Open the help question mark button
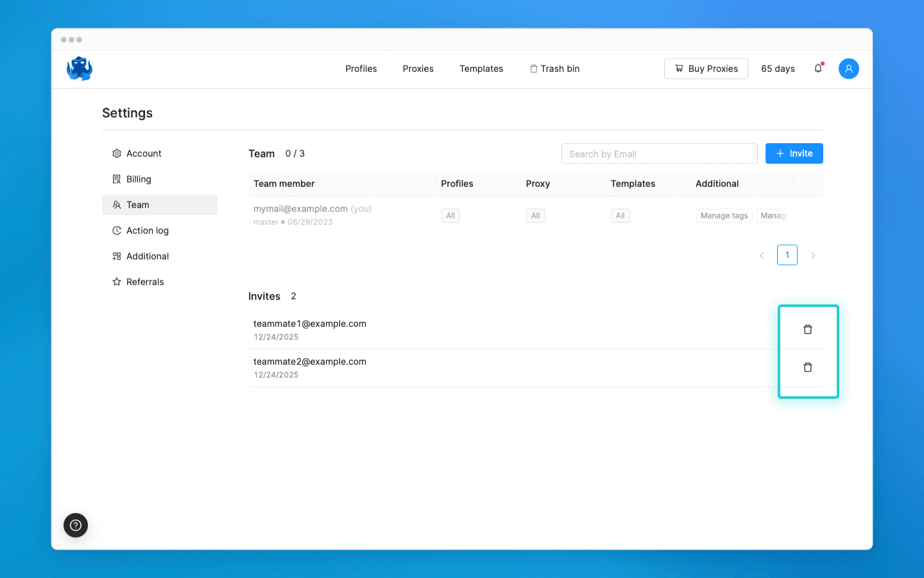 [x=76, y=525]
